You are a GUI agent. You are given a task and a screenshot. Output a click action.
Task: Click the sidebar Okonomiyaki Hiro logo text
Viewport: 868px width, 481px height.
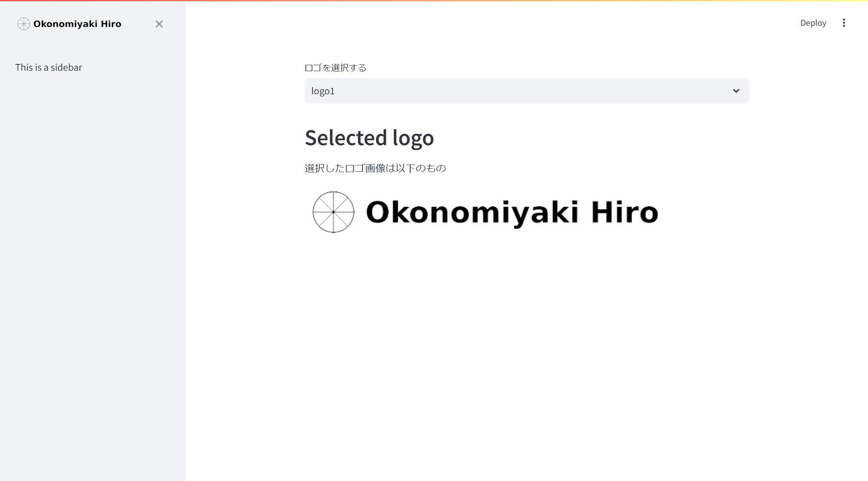pyautogui.click(x=77, y=24)
